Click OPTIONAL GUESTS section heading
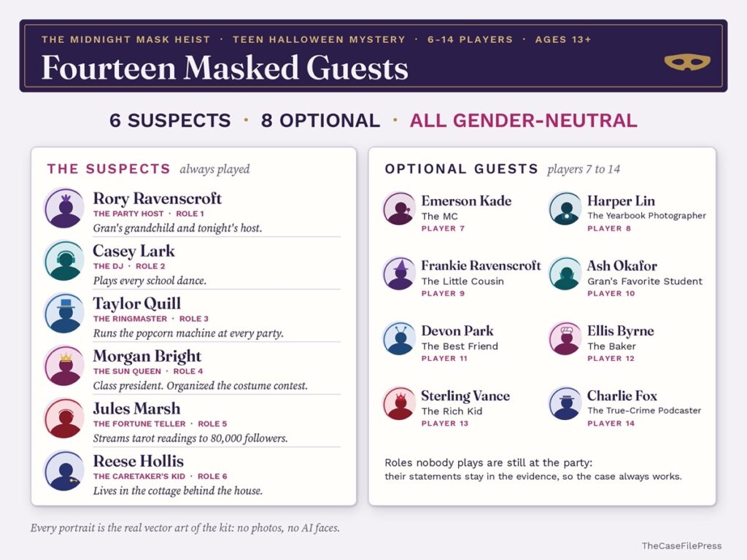This screenshot has width=747, height=560. (x=462, y=169)
